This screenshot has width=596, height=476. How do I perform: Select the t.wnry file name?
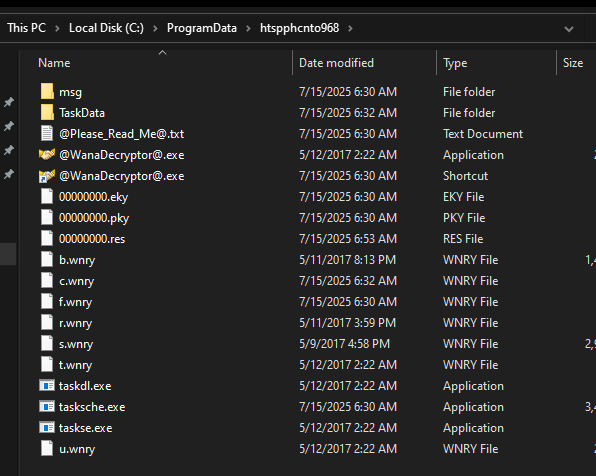pyautogui.click(x=75, y=365)
